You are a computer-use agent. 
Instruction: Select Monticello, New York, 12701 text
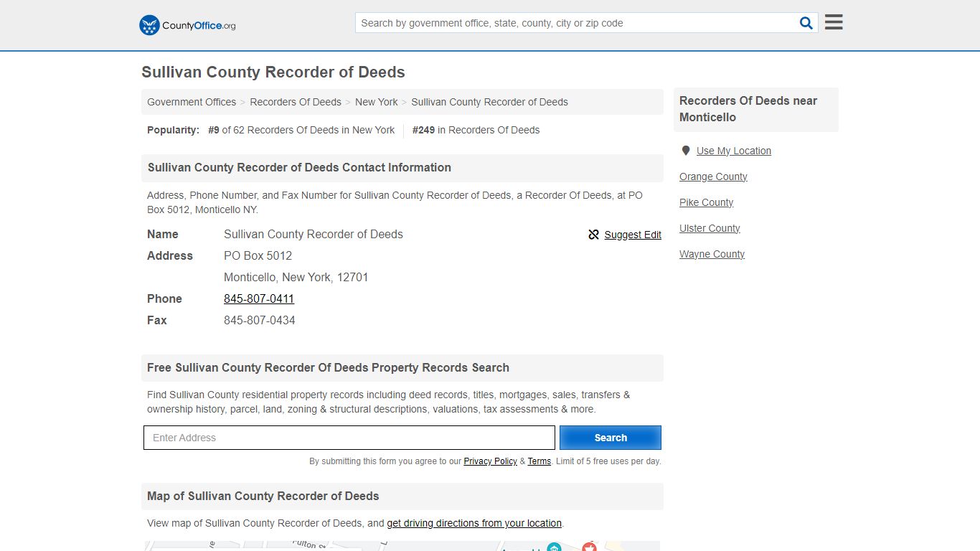coord(296,277)
